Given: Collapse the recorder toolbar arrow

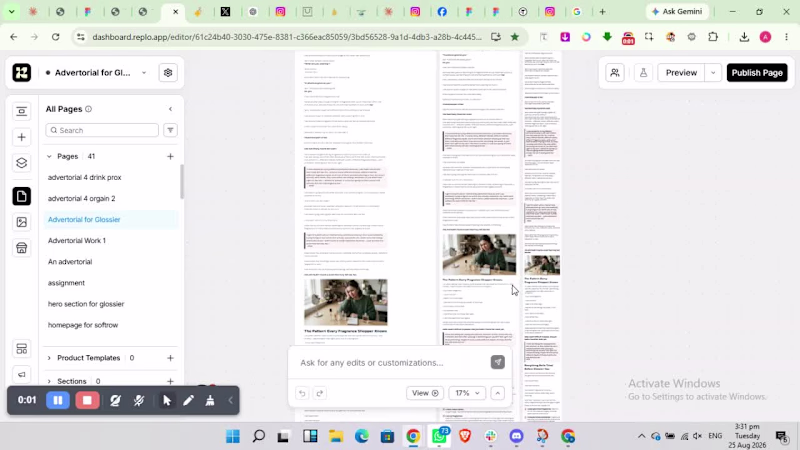Looking at the screenshot, I should click(230, 401).
